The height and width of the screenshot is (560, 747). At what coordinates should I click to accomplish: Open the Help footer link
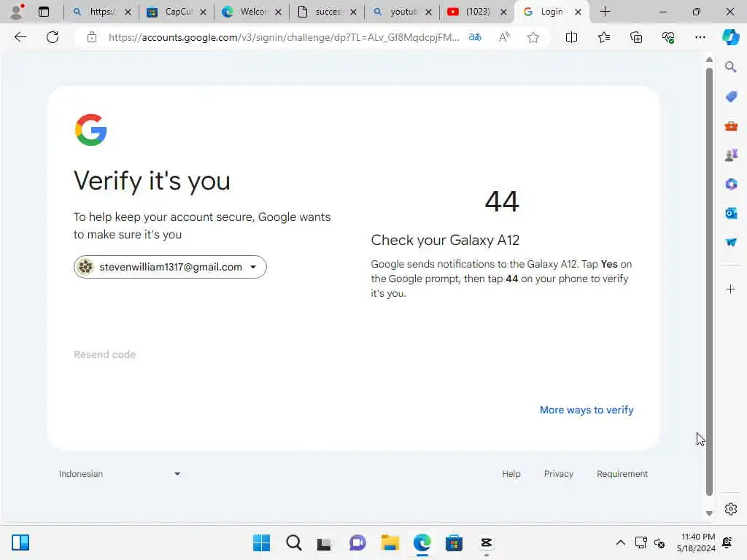(511, 474)
